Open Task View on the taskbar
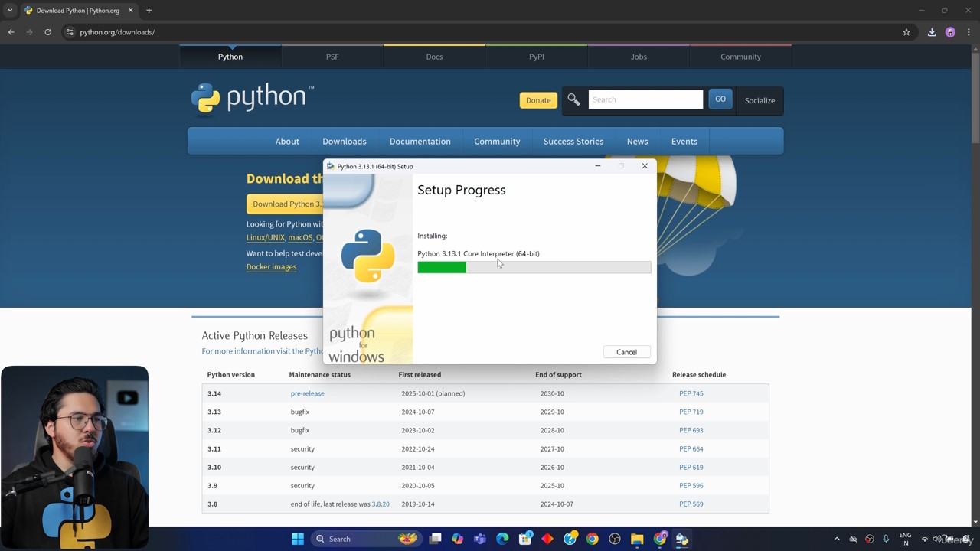 click(x=435, y=539)
